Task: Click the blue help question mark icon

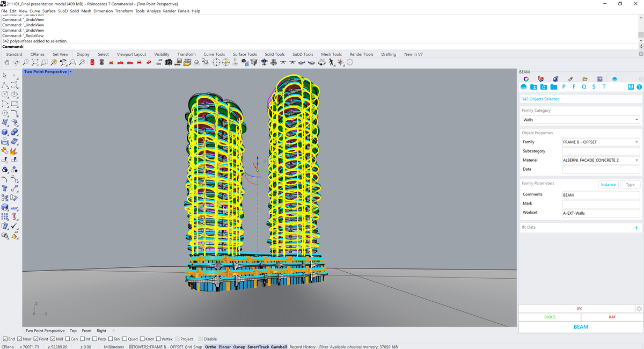Action: point(639,87)
